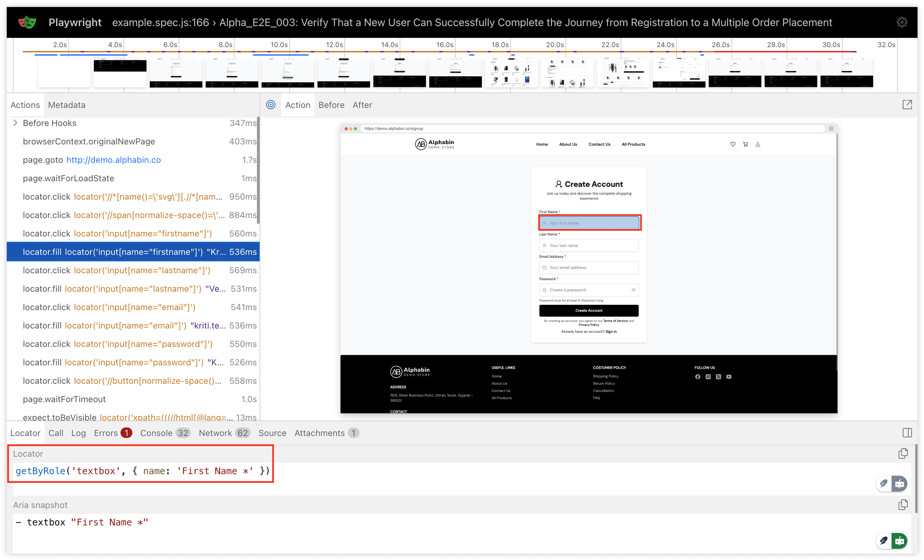Image resolution: width=924 pixels, height=560 pixels.
Task: Click green robot icon beside Aria snapshot
Action: [x=900, y=541]
